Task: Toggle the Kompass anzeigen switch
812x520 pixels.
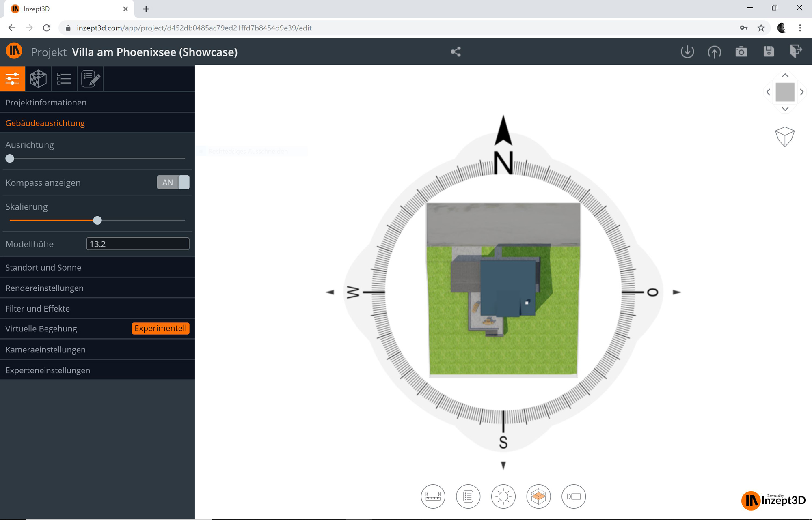Action: pyautogui.click(x=173, y=183)
